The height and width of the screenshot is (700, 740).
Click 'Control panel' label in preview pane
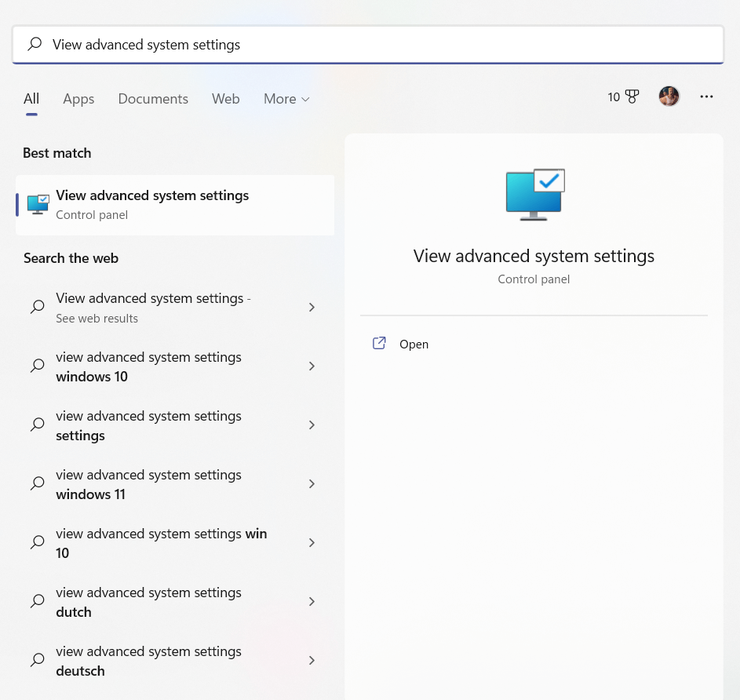tap(534, 279)
